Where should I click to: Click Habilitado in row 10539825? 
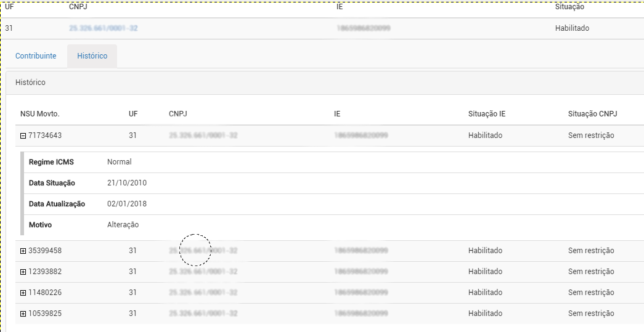point(485,314)
